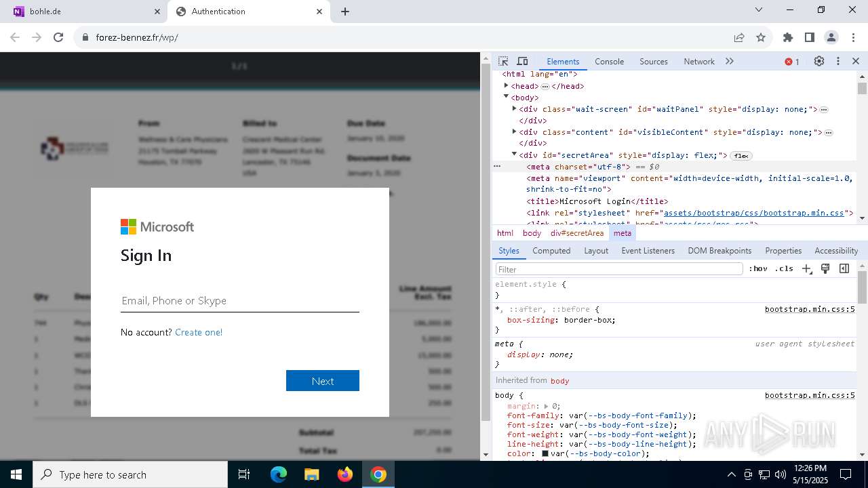Toggle the .cls class editor

pyautogui.click(x=784, y=268)
